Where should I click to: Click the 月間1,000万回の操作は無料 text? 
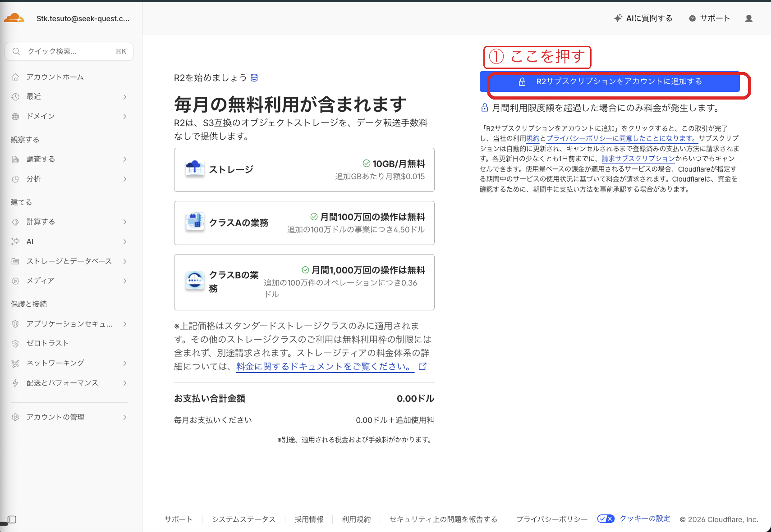click(x=368, y=270)
